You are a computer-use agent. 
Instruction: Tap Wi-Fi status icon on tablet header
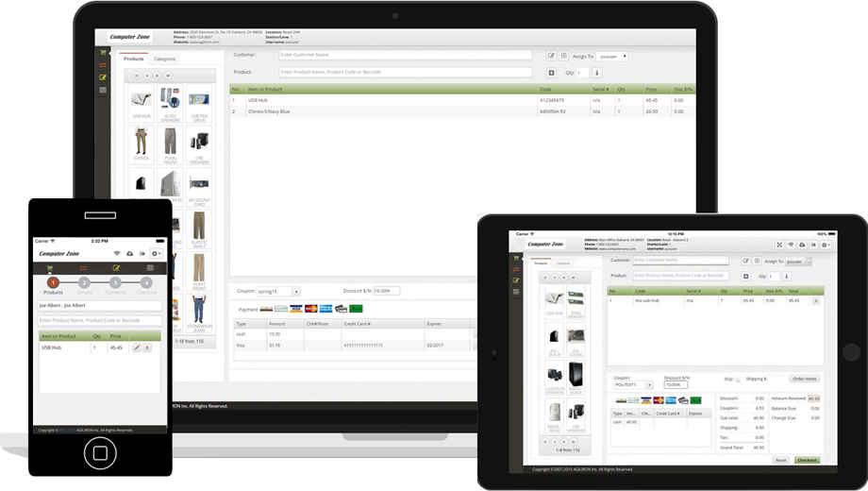[x=791, y=245]
